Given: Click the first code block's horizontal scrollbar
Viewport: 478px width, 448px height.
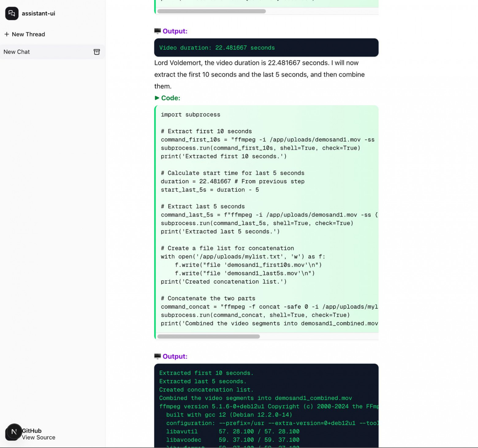Looking at the screenshot, I should pos(211,11).
